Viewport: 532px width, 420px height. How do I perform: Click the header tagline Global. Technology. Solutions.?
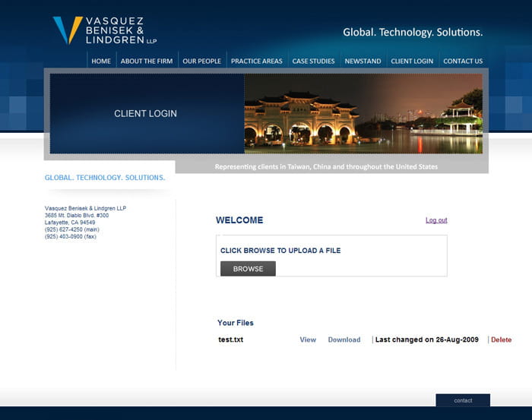413,32
